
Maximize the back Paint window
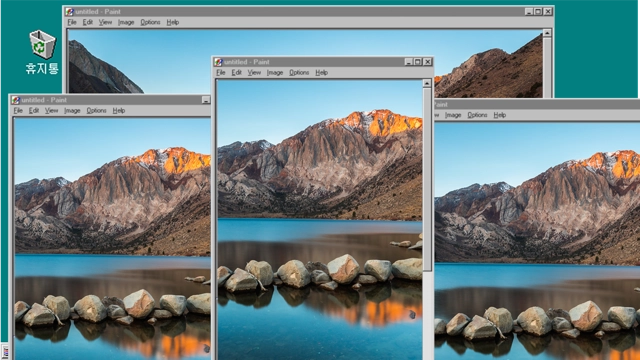point(538,11)
